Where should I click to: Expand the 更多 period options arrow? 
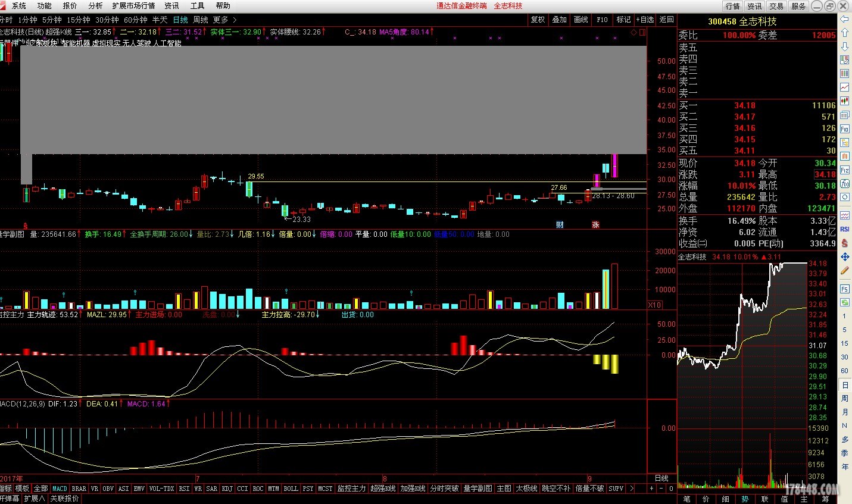tap(234, 20)
